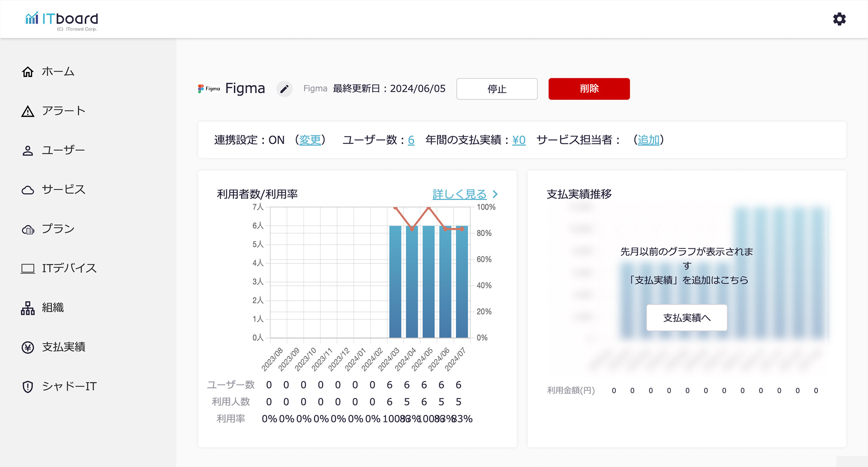Viewport: 868px width, 467px height.
Task: Click the user person icon
Action: point(28,151)
